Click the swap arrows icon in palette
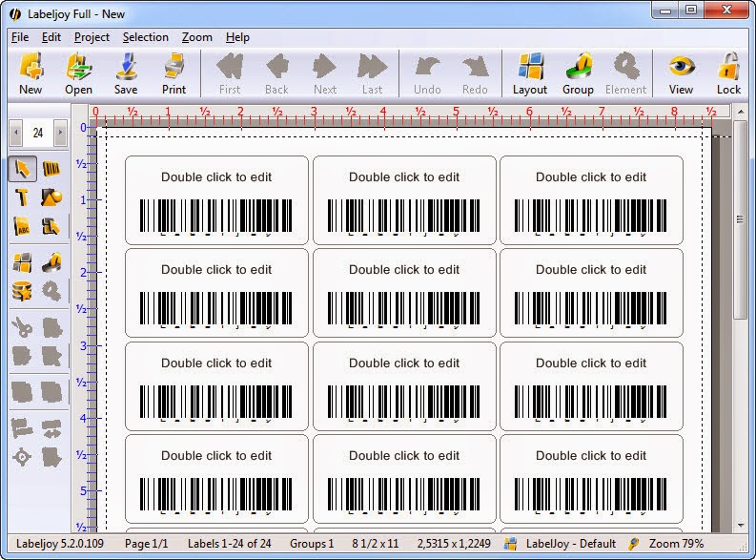Viewport: 756px width, 560px height. coord(51,428)
